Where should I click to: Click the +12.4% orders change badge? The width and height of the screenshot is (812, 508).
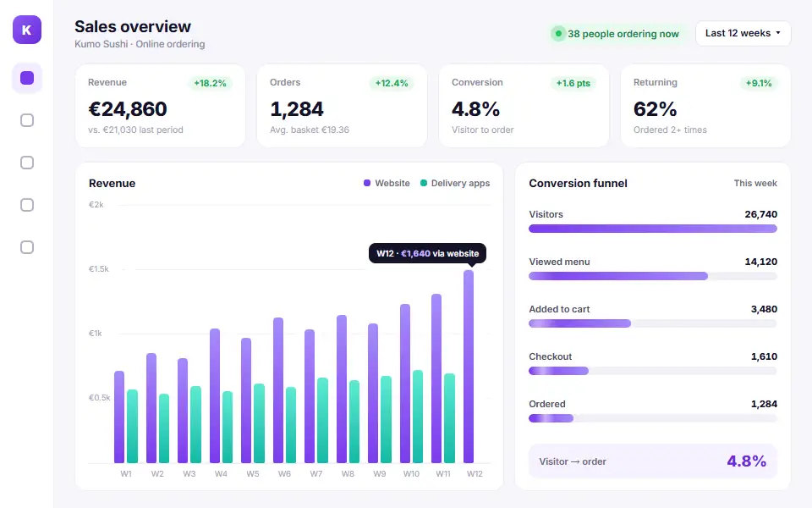392,83
